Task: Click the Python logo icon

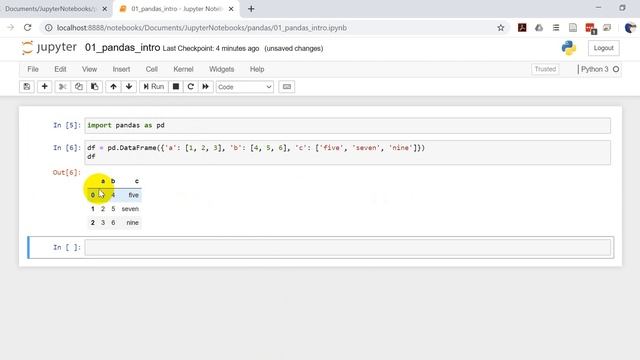Action: (x=569, y=48)
